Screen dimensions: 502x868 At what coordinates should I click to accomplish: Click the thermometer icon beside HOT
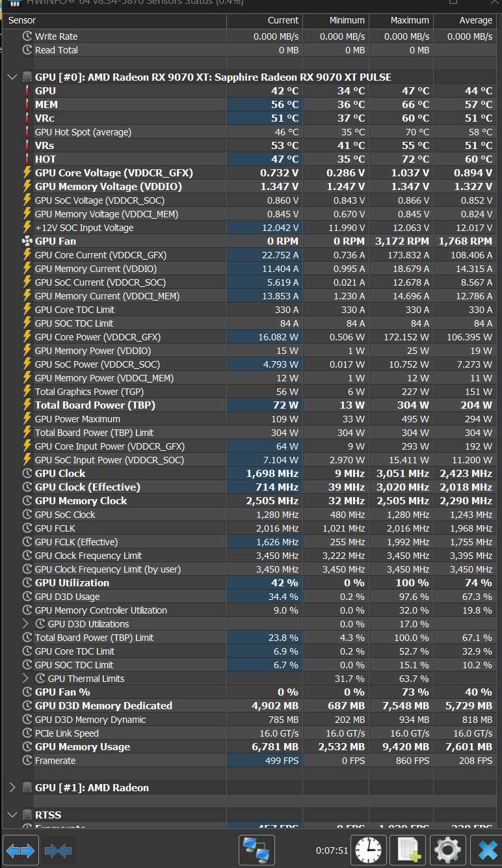coord(27,159)
